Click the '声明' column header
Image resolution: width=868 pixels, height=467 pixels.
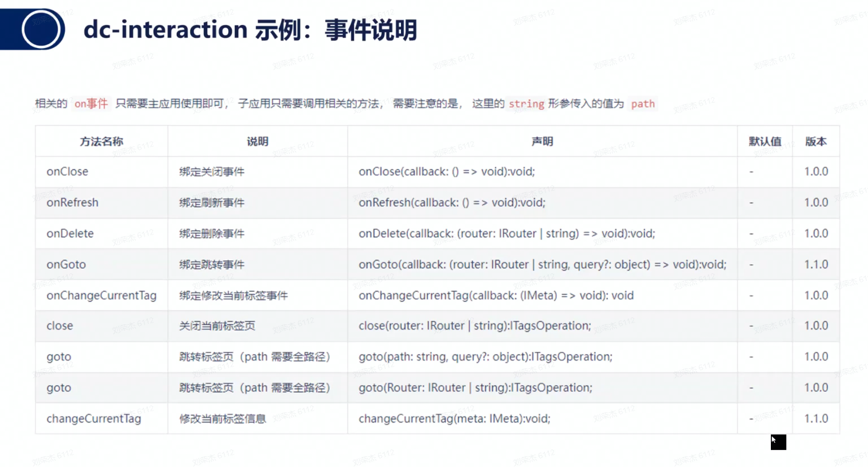click(542, 141)
